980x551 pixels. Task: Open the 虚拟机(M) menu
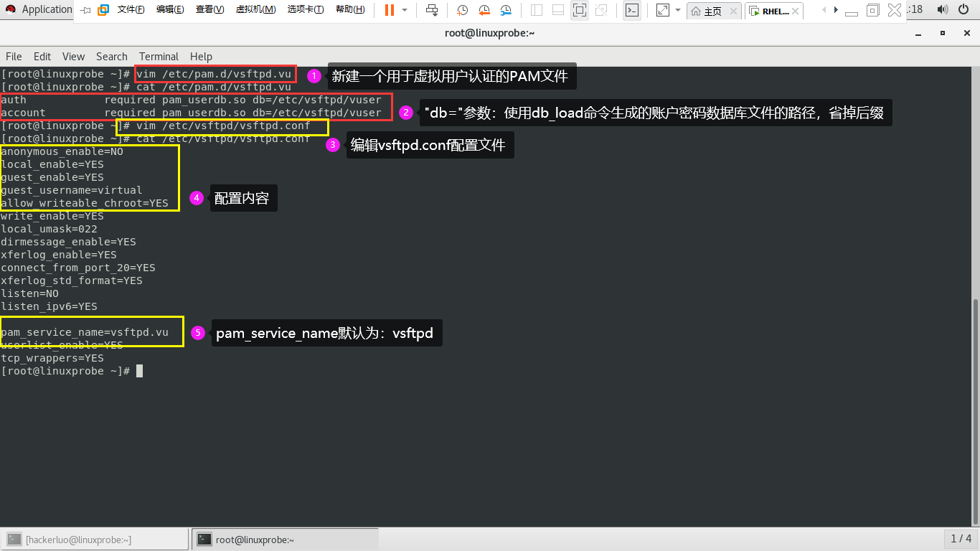[x=255, y=10]
